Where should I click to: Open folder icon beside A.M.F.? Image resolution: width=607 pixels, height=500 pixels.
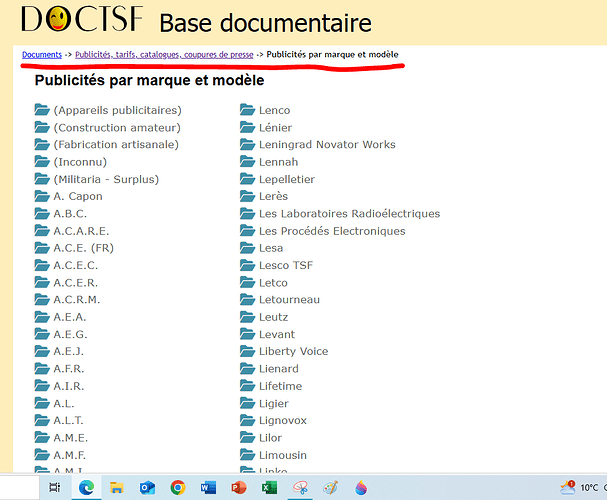point(42,454)
